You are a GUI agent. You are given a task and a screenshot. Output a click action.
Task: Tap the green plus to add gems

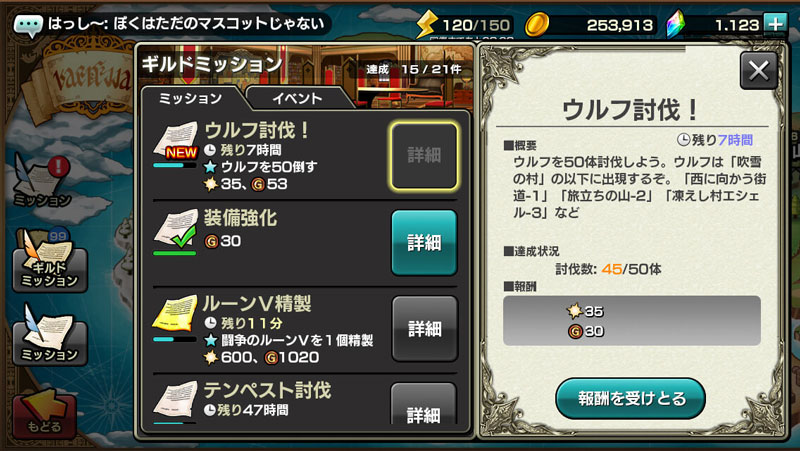774,24
